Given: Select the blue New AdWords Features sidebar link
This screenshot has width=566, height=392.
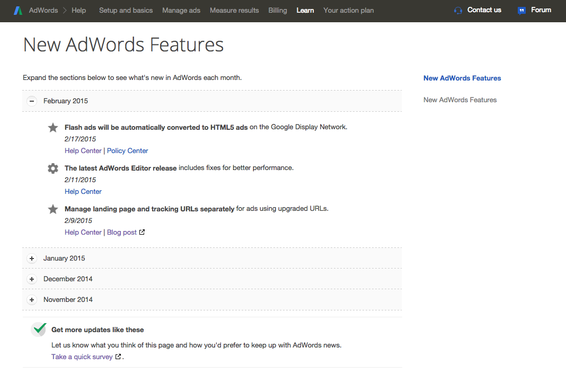Looking at the screenshot, I should (x=462, y=78).
